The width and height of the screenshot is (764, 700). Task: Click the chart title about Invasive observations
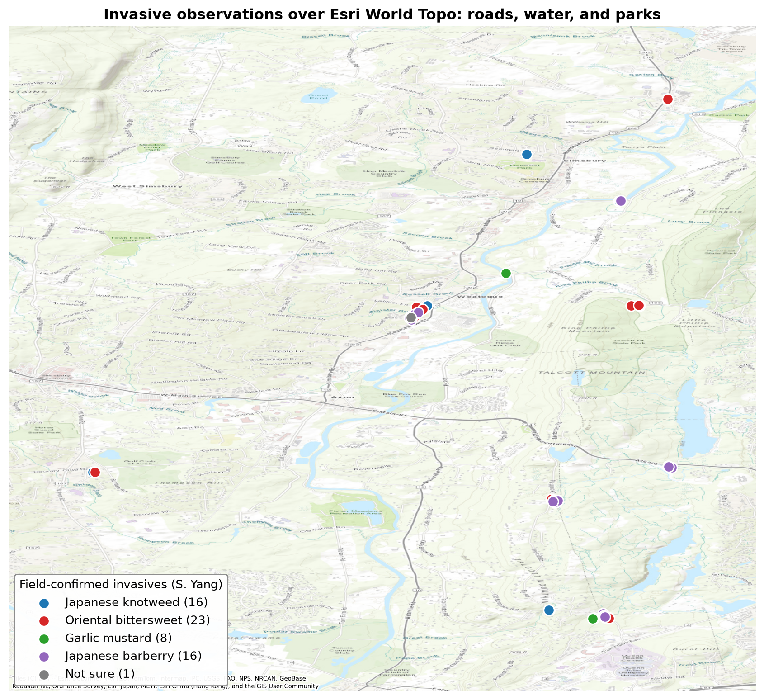(x=382, y=15)
